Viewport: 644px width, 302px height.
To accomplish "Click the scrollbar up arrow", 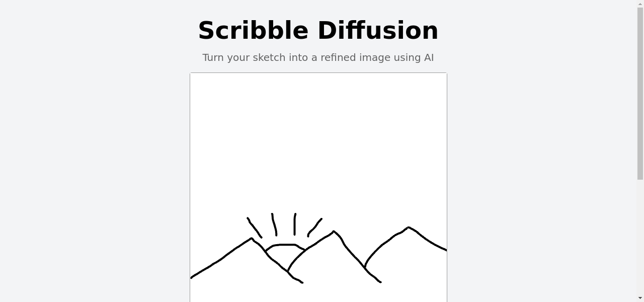I will tap(640, 4).
